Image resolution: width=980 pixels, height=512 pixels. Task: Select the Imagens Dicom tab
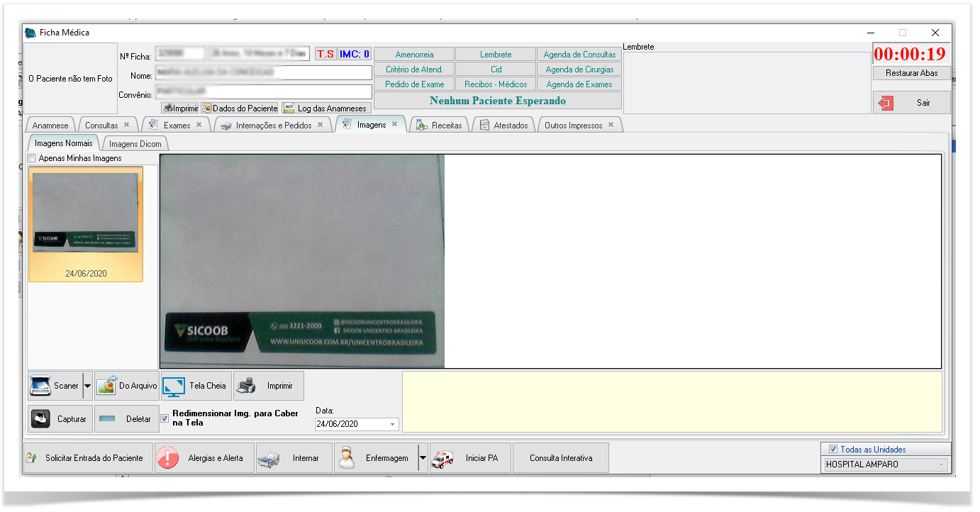[135, 144]
